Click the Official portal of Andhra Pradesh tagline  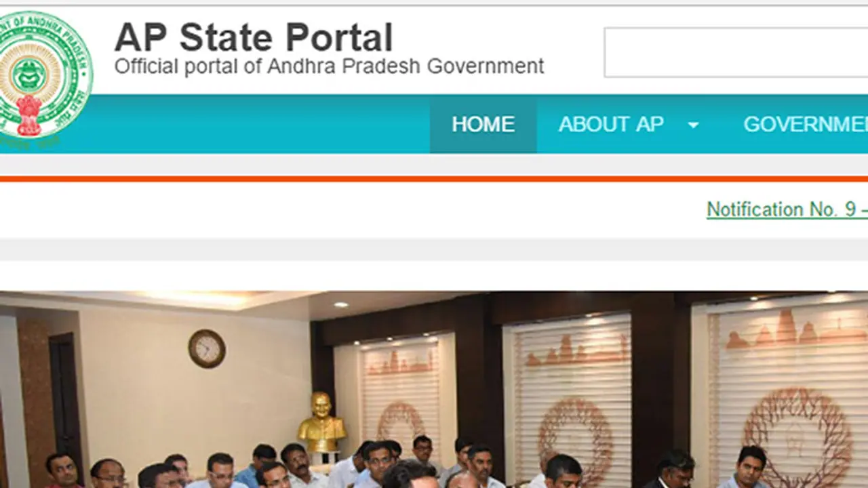tap(329, 66)
